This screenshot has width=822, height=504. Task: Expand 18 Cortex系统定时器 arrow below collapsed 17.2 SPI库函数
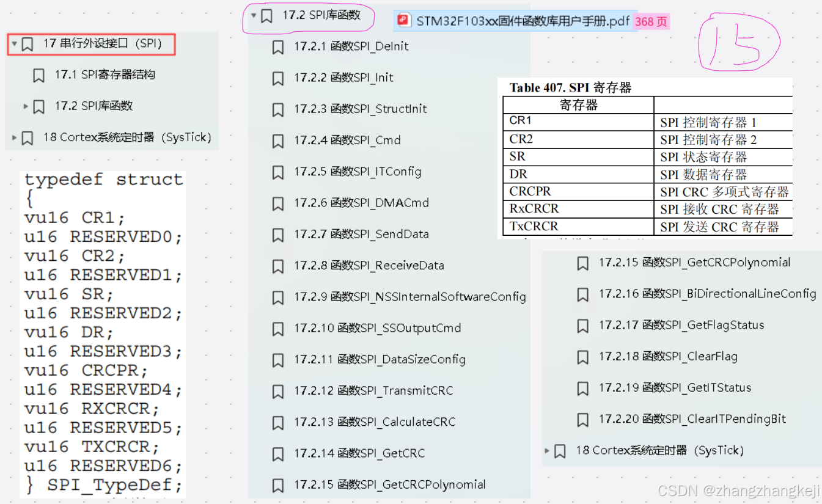(x=14, y=137)
